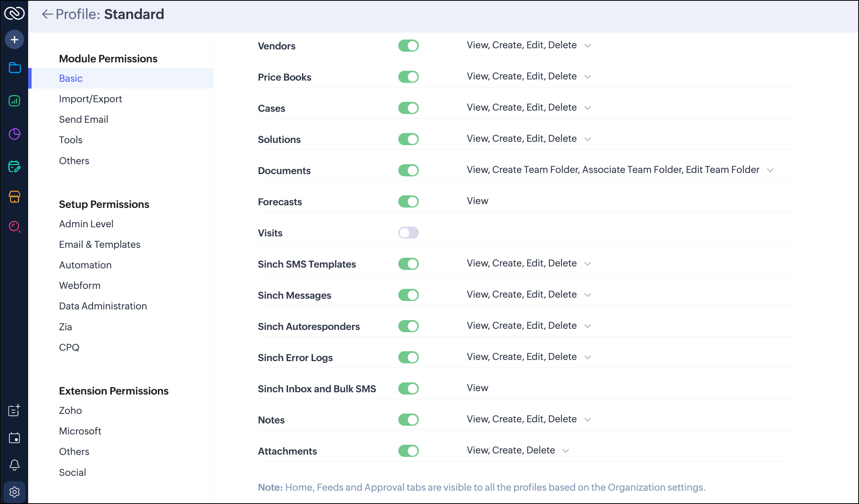Open Data Administration section
Screen dimensions: 859x504
103,306
